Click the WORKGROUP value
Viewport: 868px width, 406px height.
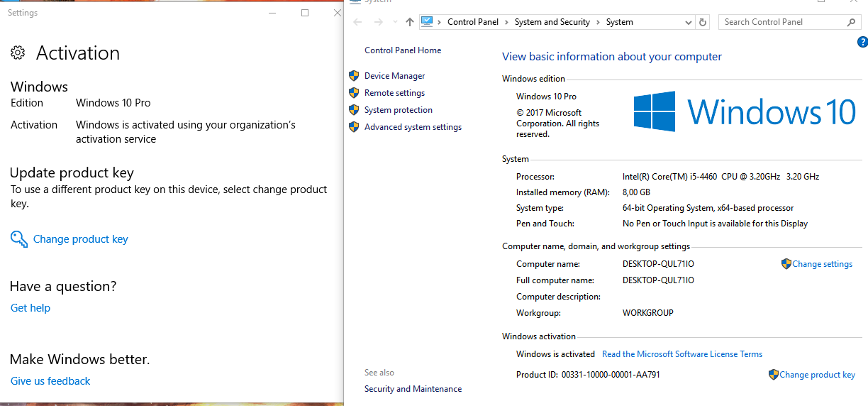point(648,313)
